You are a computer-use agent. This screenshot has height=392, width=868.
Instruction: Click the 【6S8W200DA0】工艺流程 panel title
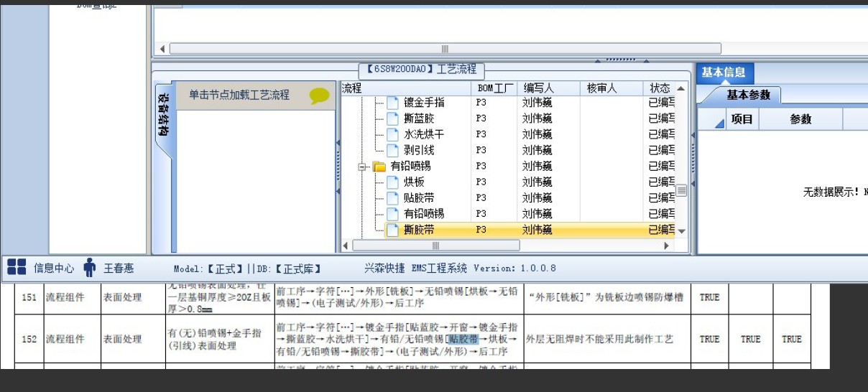click(421, 70)
